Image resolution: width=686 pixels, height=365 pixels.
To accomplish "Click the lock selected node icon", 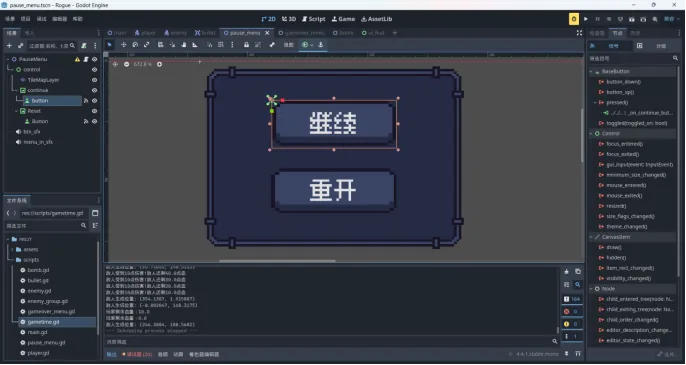I will pos(246,45).
